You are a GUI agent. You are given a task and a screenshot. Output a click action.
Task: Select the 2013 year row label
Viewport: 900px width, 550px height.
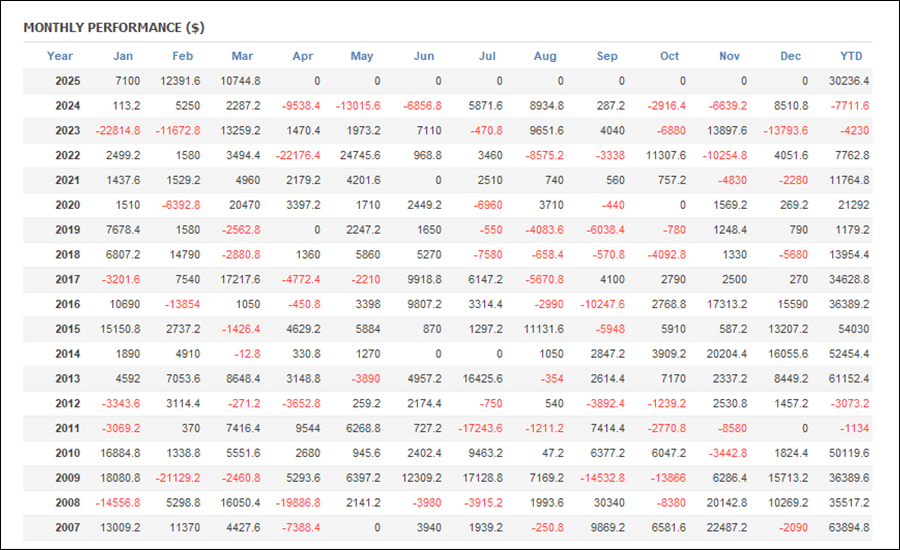[x=68, y=378]
